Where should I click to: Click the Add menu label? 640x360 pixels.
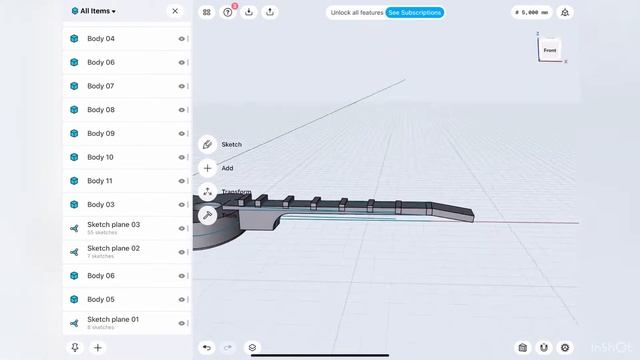[x=227, y=168]
